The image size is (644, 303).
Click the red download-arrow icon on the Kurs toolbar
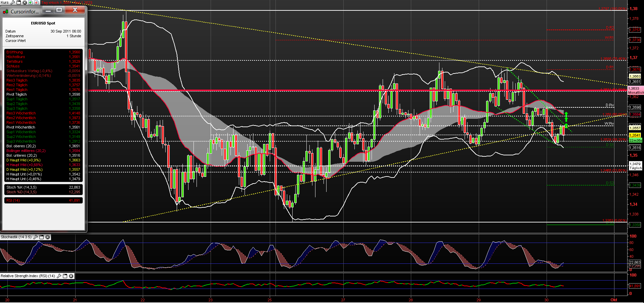(36, 2)
